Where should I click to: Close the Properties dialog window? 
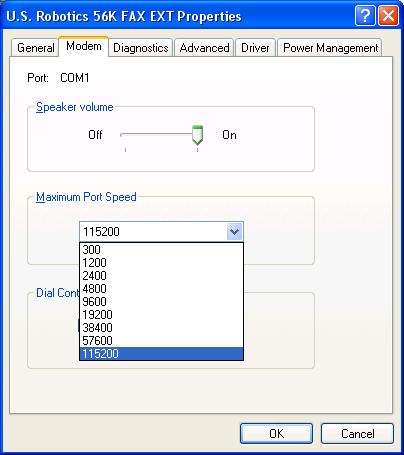tap(388, 15)
